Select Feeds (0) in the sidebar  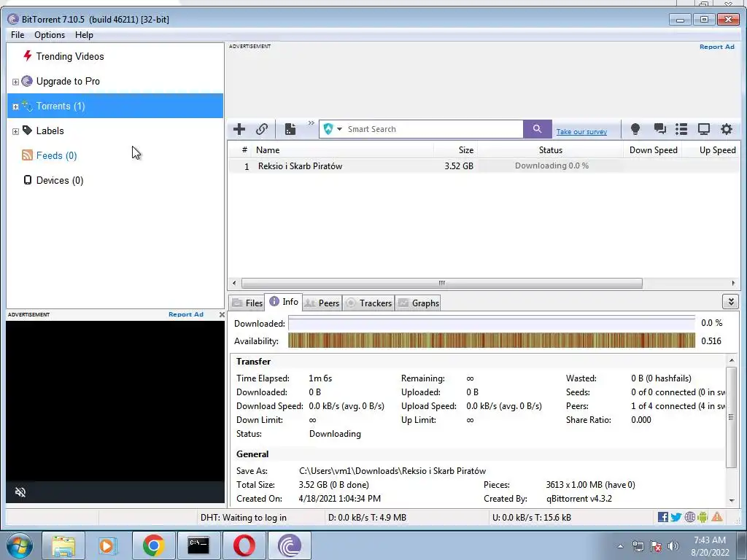coord(57,155)
